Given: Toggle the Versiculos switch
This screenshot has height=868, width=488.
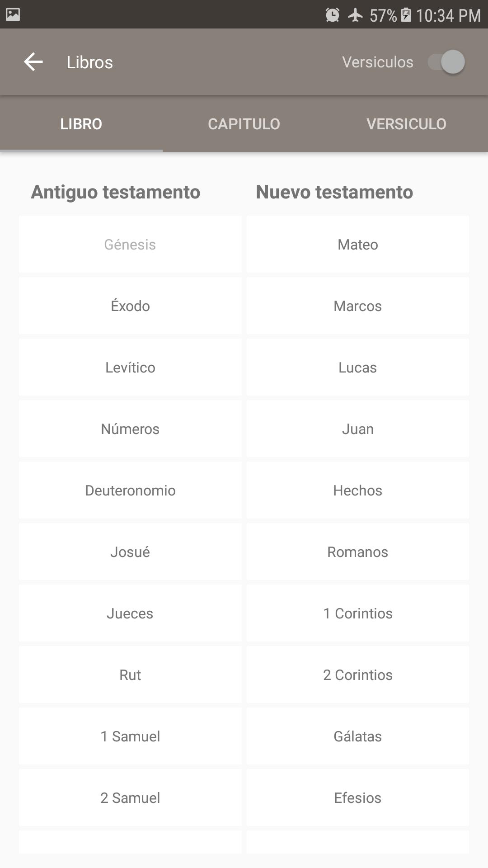Looking at the screenshot, I should click(446, 62).
